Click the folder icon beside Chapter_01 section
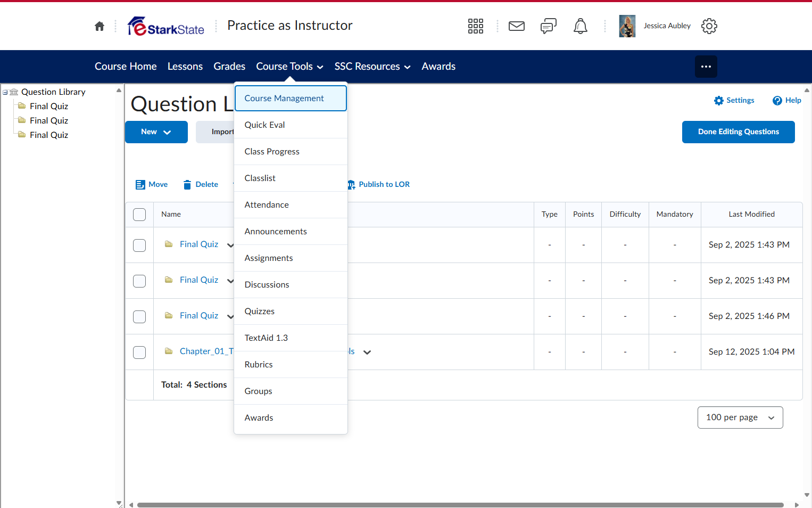Screen dimensions: 812x508 coord(169,351)
